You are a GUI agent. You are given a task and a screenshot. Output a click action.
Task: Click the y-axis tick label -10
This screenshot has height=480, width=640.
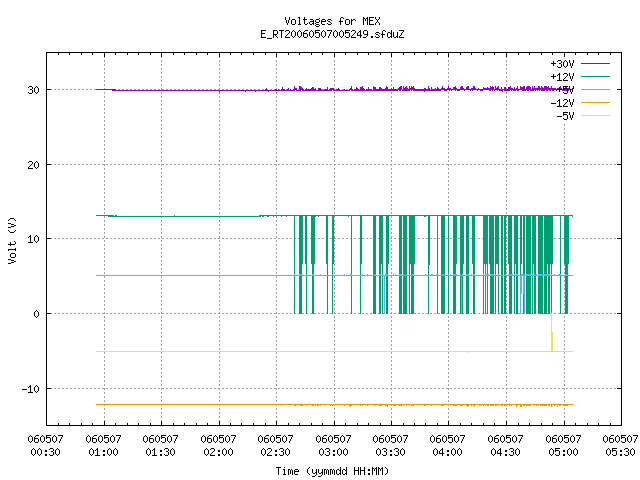click(31, 389)
